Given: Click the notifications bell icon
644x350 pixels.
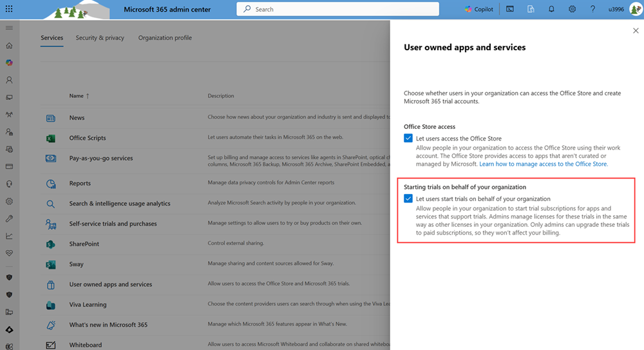Looking at the screenshot, I should (551, 10).
